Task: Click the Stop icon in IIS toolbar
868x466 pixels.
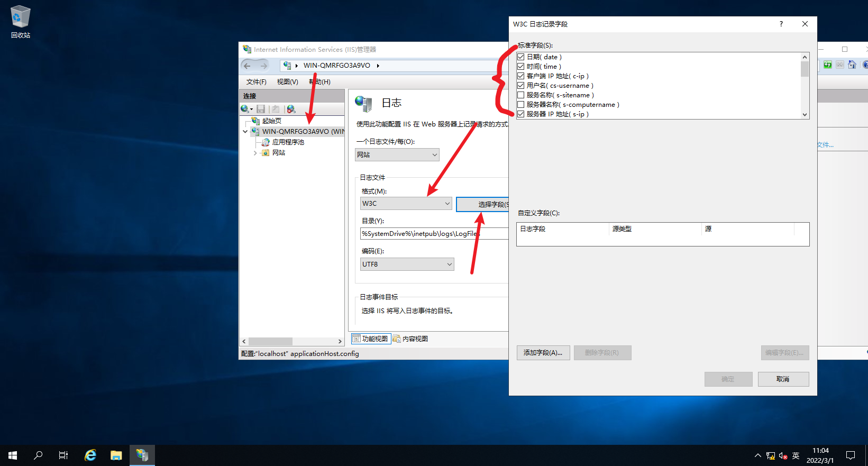Action: 840,65
